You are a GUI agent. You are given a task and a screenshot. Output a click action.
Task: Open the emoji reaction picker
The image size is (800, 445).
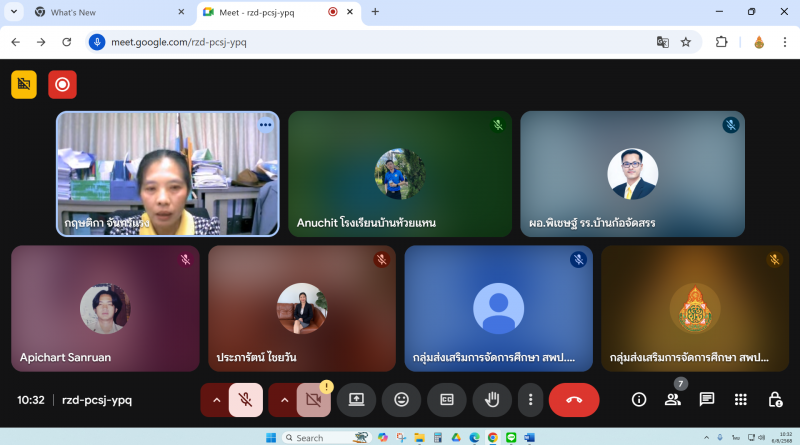click(x=402, y=399)
